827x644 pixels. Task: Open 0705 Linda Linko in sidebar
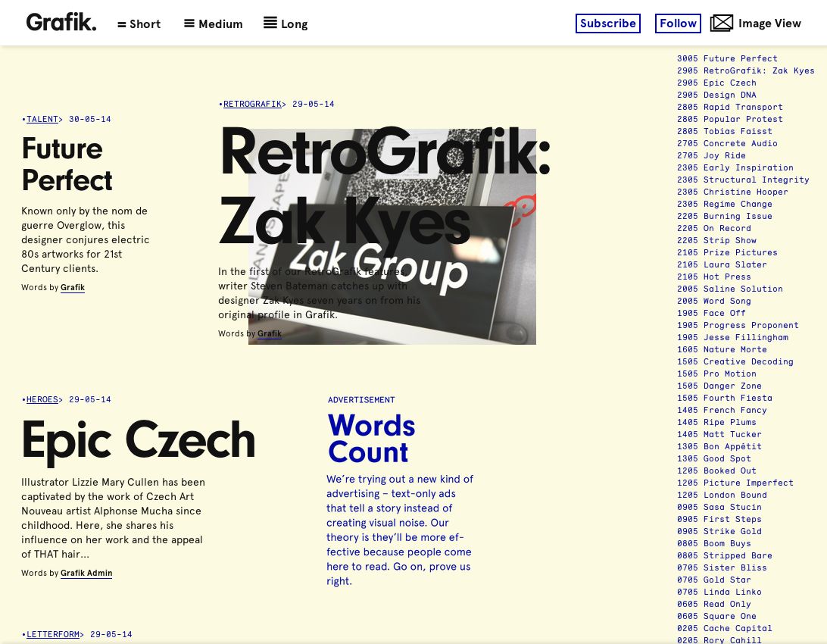[x=719, y=592]
